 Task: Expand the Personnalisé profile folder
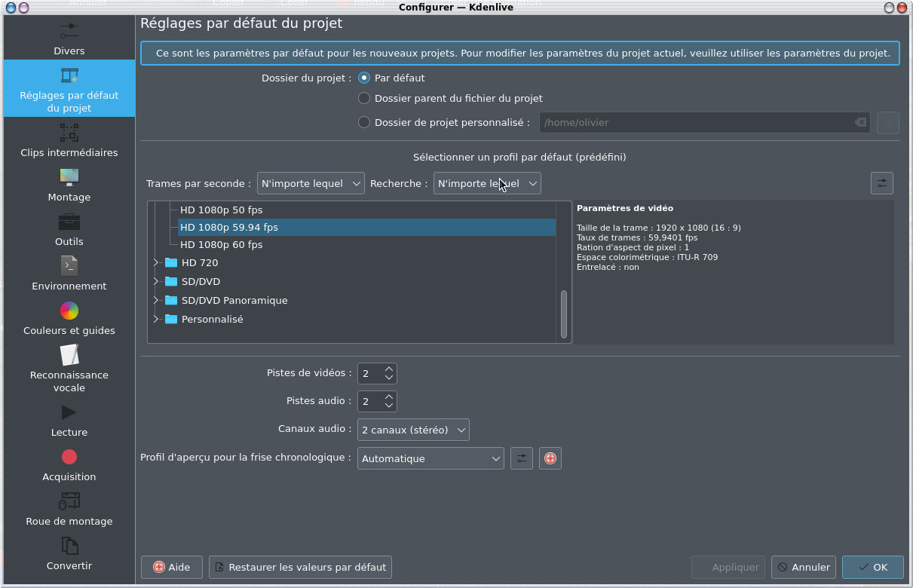[x=156, y=319]
